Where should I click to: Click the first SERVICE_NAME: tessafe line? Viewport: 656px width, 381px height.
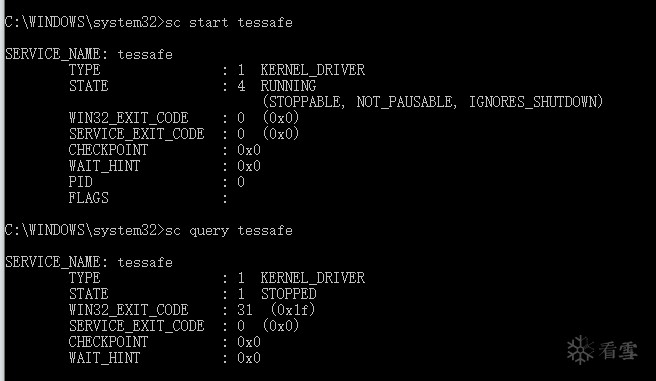pos(89,54)
